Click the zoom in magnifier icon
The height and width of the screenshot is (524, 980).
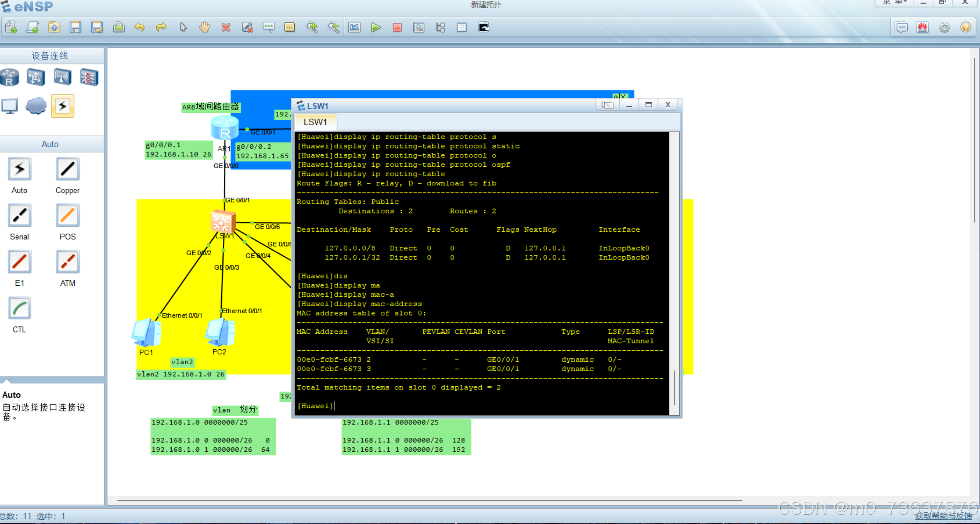tap(312, 27)
